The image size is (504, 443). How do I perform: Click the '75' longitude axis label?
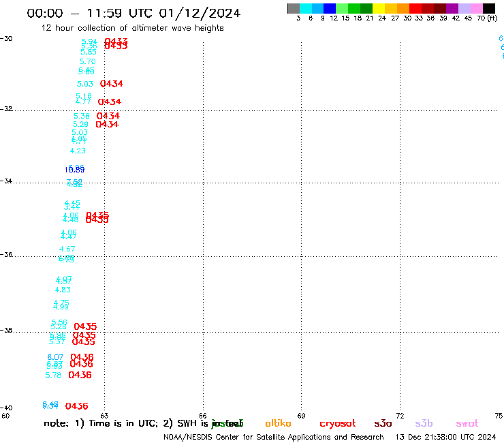point(499,416)
